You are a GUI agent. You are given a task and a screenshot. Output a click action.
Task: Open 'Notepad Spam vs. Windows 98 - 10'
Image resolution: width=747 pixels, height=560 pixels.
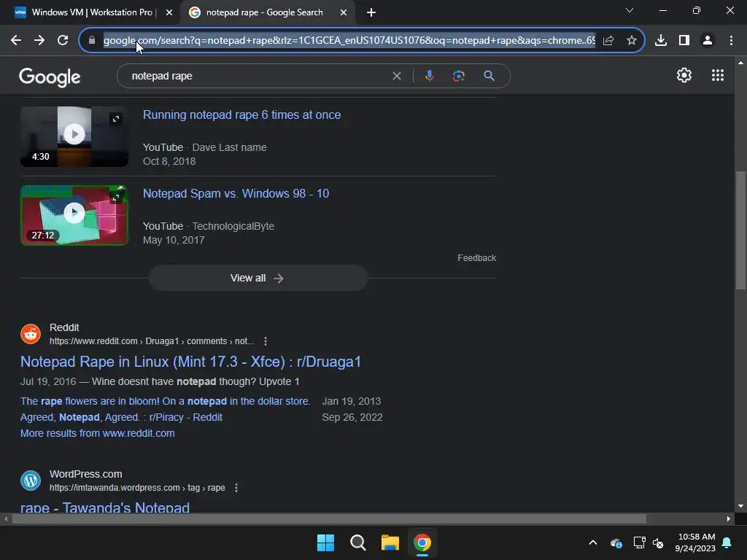236,193
